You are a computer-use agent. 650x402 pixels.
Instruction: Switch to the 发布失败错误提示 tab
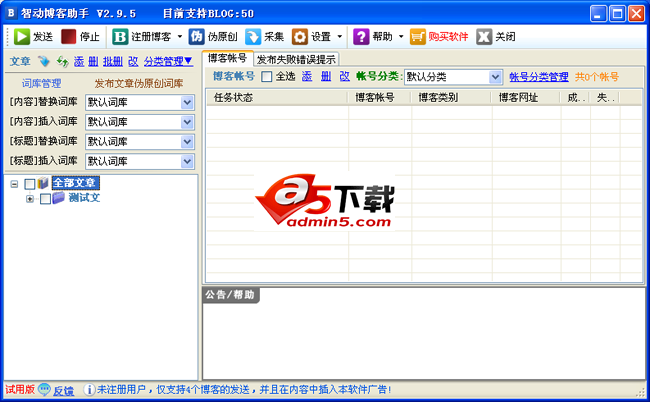click(x=296, y=59)
